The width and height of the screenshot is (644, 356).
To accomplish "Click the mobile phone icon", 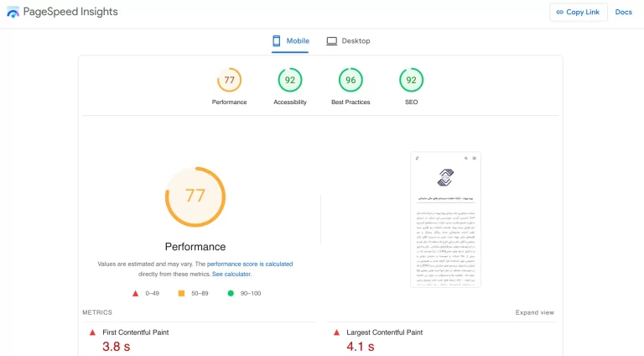I will (x=276, y=40).
